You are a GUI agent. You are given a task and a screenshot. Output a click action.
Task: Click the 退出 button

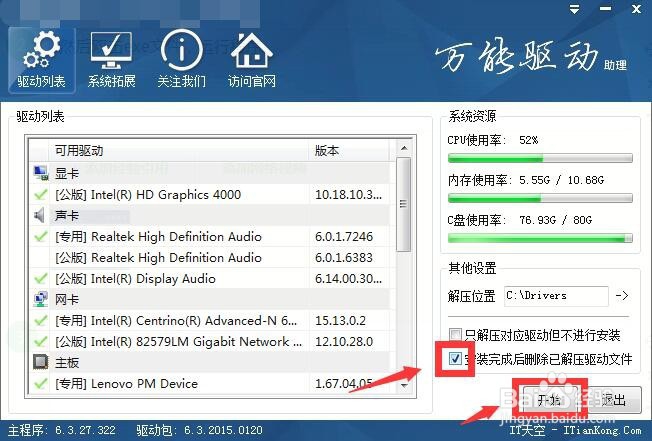pyautogui.click(x=614, y=400)
